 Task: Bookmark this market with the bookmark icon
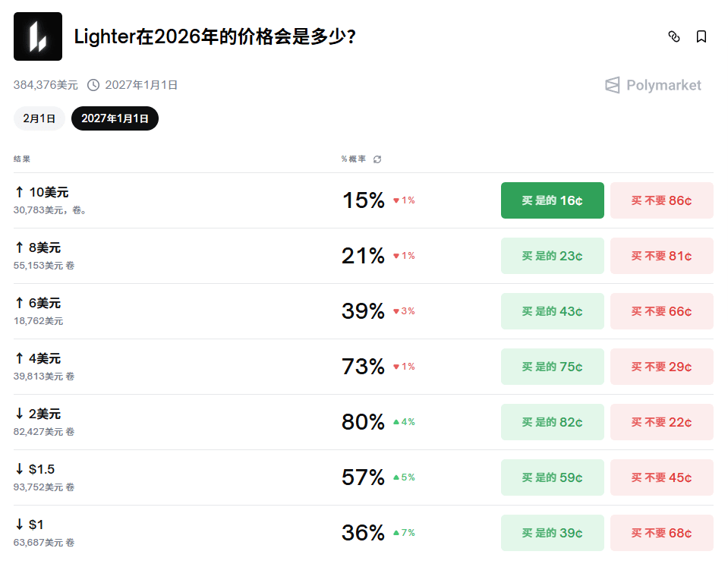(x=701, y=36)
